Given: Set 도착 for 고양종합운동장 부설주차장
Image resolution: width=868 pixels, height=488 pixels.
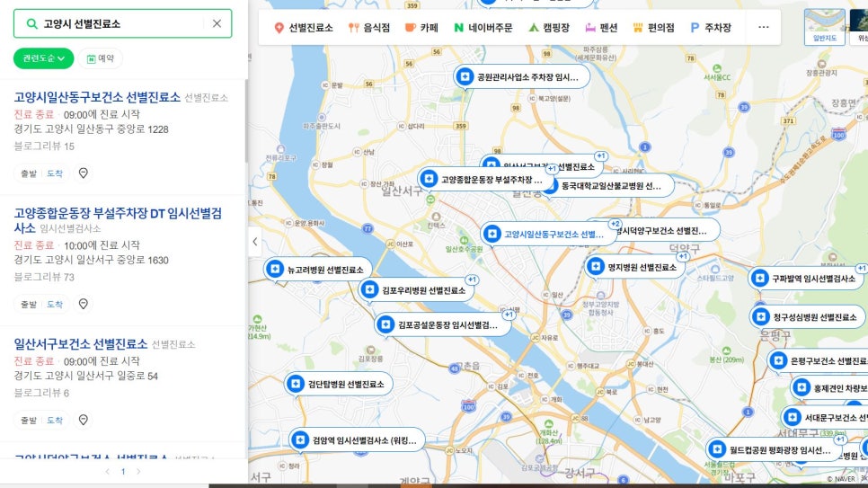Looking at the screenshot, I should [55, 304].
